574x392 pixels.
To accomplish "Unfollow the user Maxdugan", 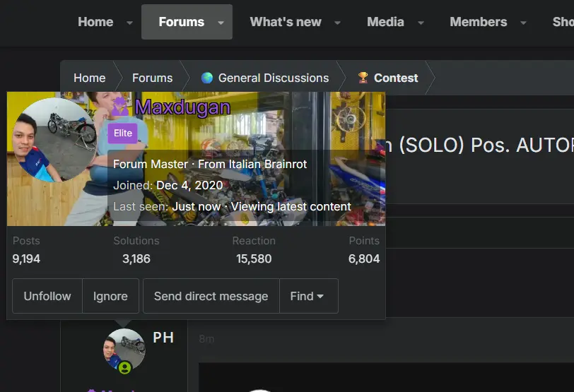I will coord(47,296).
